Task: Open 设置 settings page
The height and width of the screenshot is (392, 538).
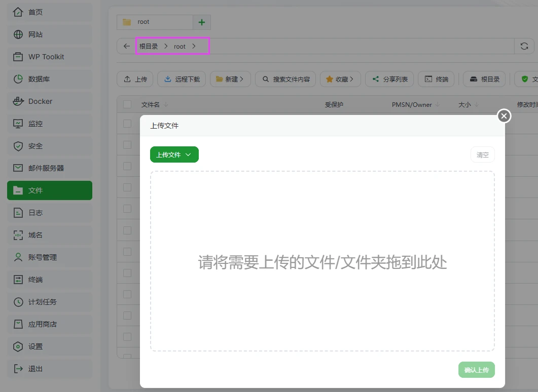Action: point(49,346)
